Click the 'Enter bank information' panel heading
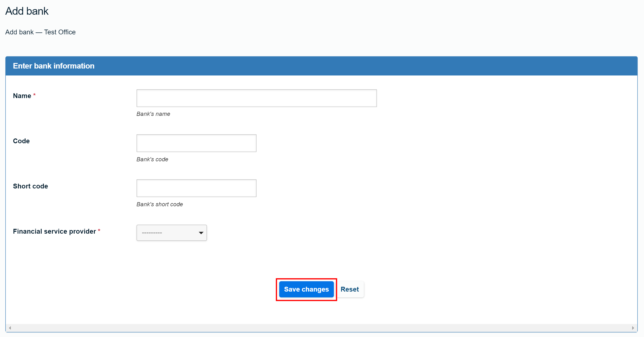The image size is (644, 337). click(54, 66)
